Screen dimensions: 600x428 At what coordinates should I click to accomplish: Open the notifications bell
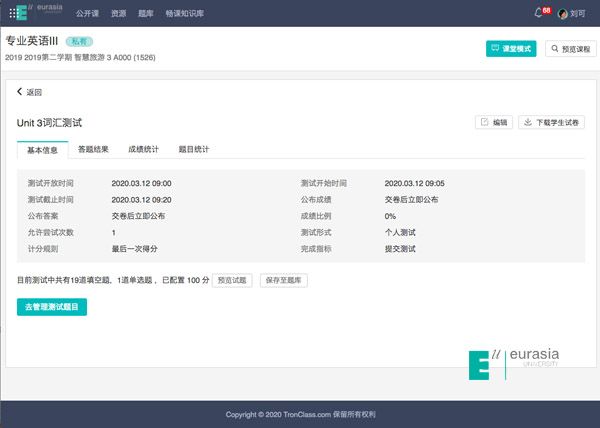click(539, 13)
